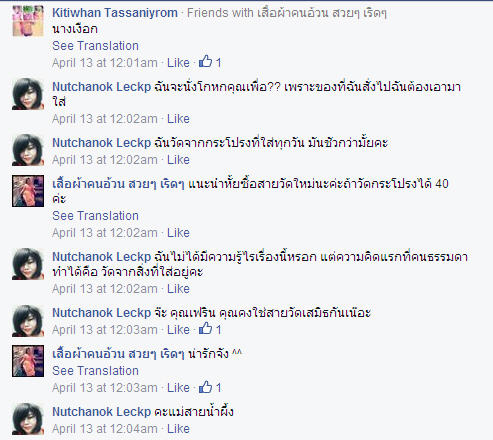Screen dimensions: 493x440
Task: Open the page avatar beside the 'น่ารักจัง' comment
Action: click(x=28, y=361)
